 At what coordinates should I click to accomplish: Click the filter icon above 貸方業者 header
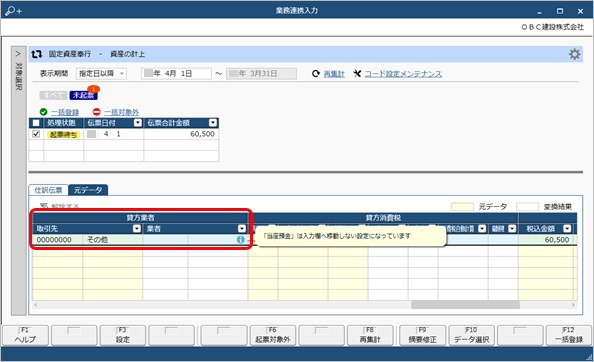point(44,206)
